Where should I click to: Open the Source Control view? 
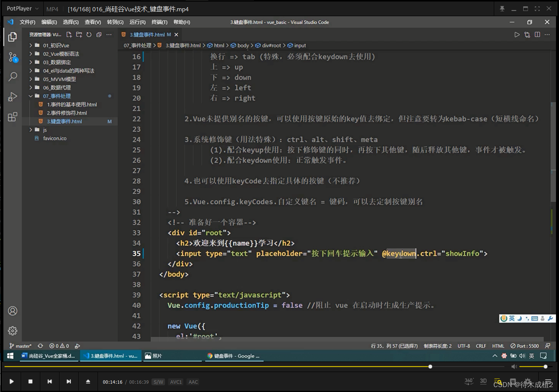pyautogui.click(x=12, y=57)
